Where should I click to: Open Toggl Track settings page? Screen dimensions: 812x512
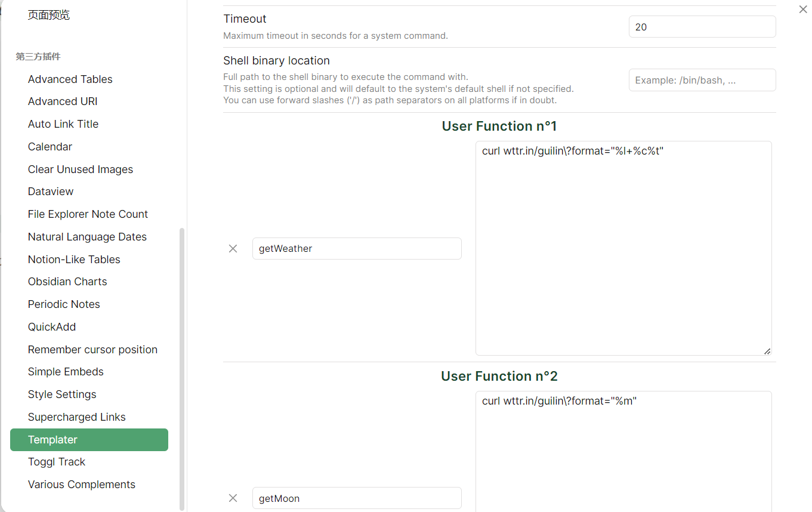[57, 461]
